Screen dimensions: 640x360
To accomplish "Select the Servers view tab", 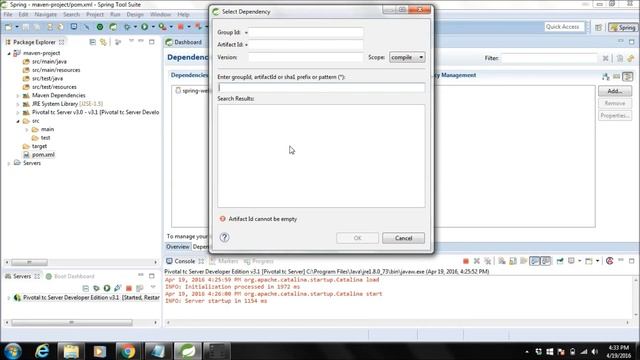I will [22, 276].
